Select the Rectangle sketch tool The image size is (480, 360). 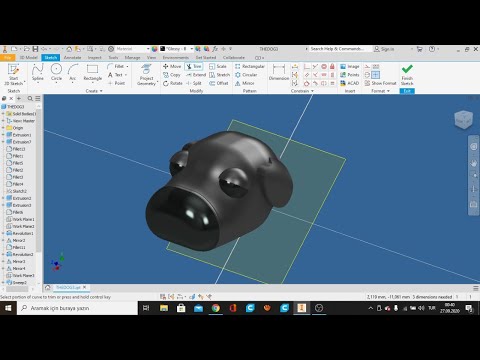pyautogui.click(x=92, y=73)
